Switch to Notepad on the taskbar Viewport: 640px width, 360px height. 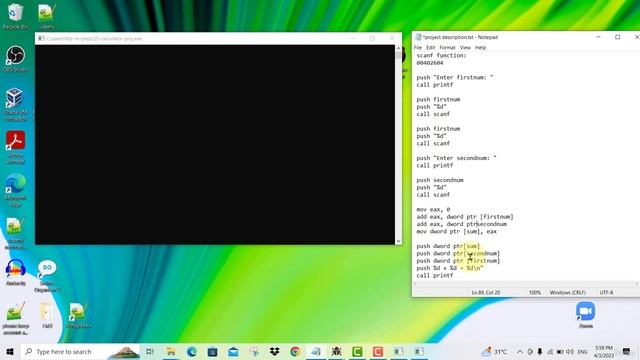[x=316, y=351]
